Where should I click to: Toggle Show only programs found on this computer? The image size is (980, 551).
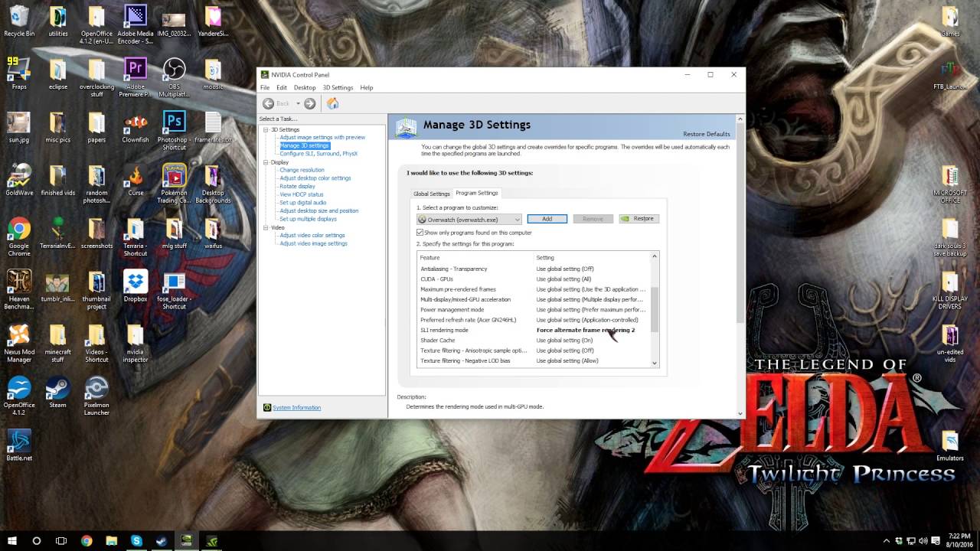tap(420, 232)
